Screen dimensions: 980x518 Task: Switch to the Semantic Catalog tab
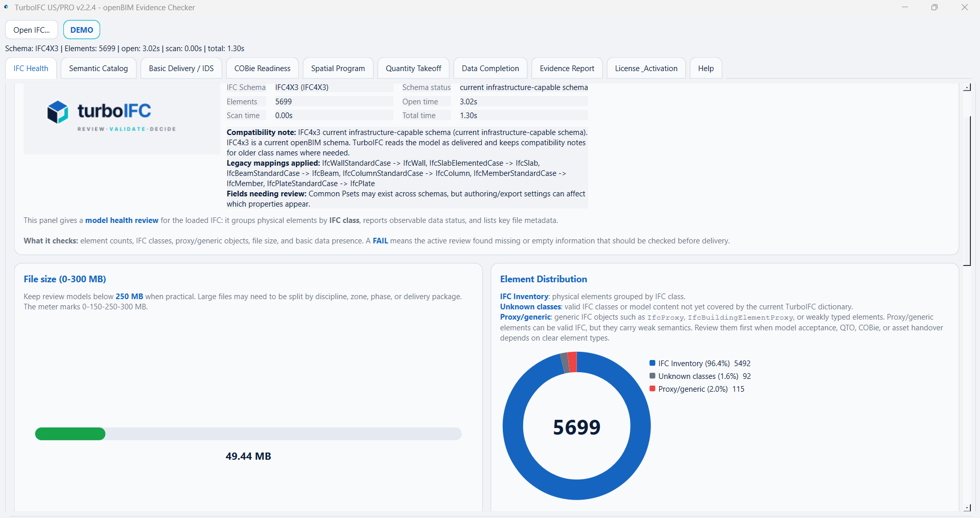(x=99, y=69)
